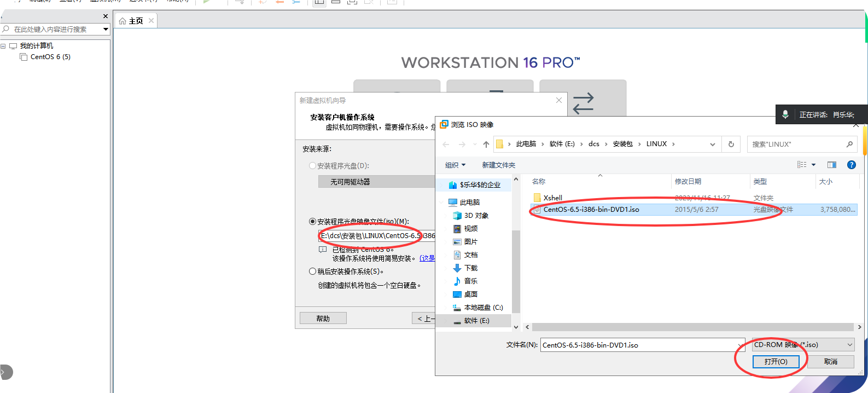Click the navigation pane scroll down arrow
The width and height of the screenshot is (868, 393).
(x=516, y=327)
